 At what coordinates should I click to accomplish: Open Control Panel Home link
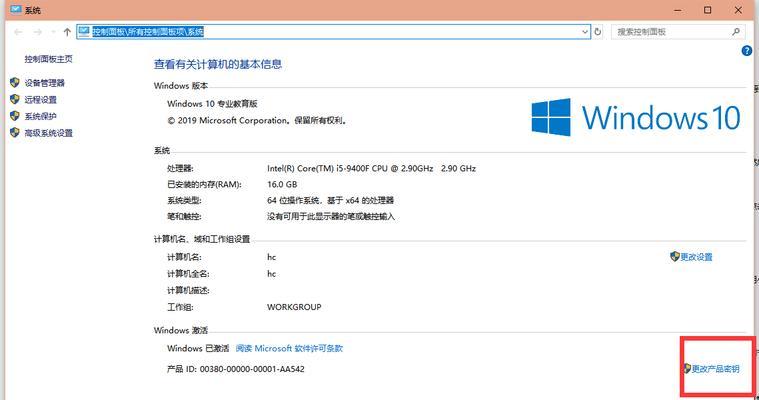tap(48, 59)
